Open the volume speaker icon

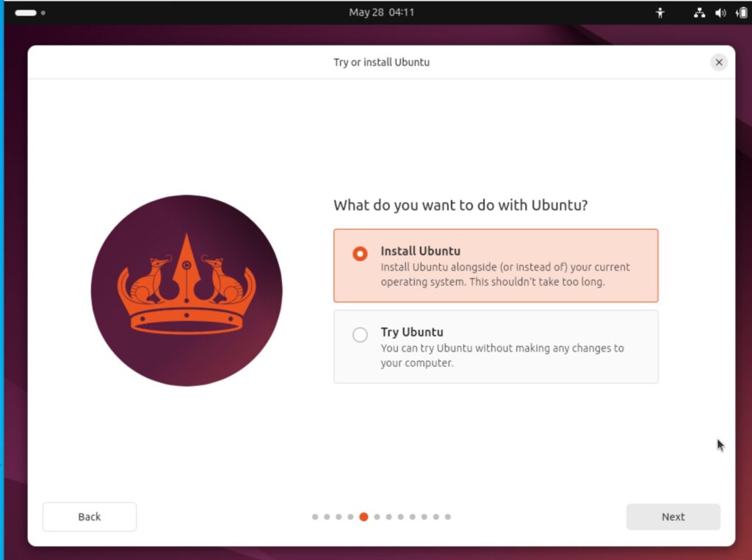pos(720,13)
